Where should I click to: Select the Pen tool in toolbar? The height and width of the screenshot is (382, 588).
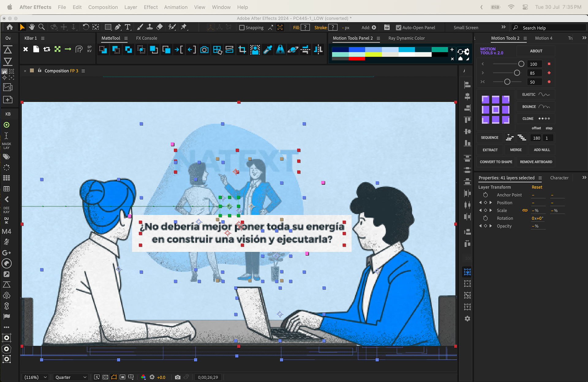point(118,27)
